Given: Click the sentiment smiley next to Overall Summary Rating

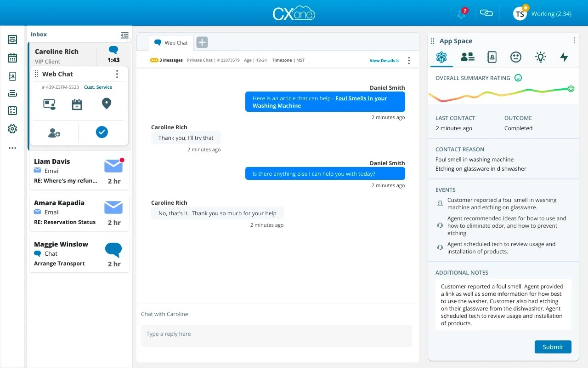Looking at the screenshot, I should pyautogui.click(x=518, y=78).
